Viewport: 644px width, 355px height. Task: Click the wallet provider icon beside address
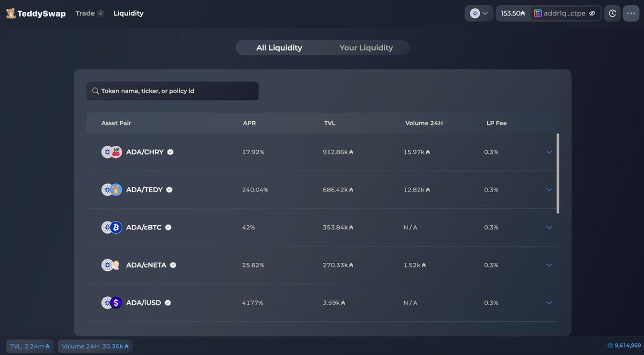click(538, 13)
